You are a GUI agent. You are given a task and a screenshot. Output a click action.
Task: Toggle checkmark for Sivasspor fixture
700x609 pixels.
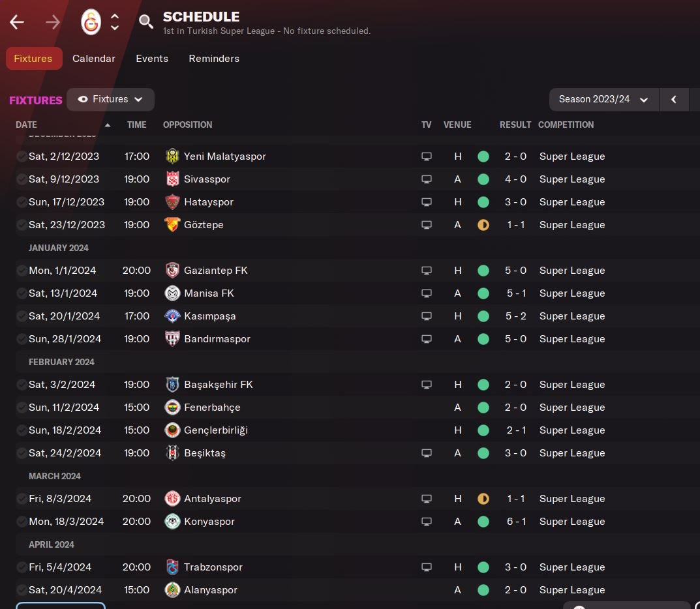[22, 179]
